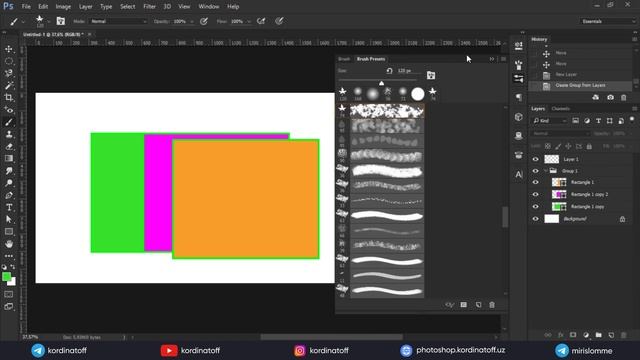The height and width of the screenshot is (360, 640).
Task: Select the Move tool
Action: tap(9, 49)
